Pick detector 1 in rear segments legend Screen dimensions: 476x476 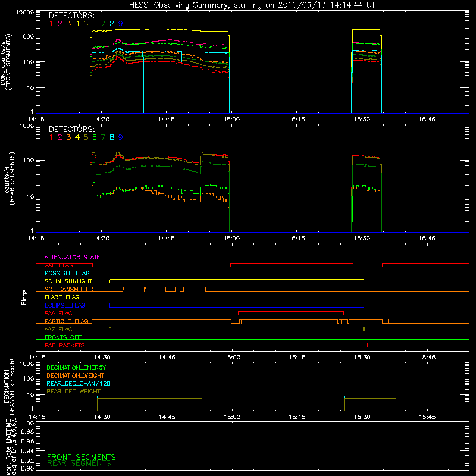[x=51, y=137]
